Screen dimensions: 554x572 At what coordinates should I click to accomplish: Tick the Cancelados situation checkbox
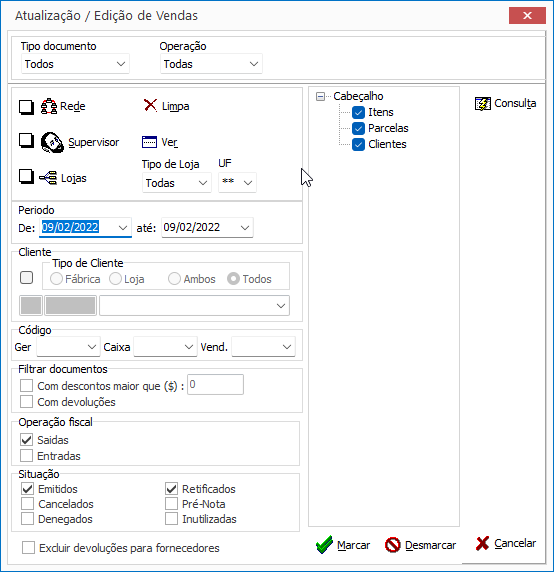(27, 504)
